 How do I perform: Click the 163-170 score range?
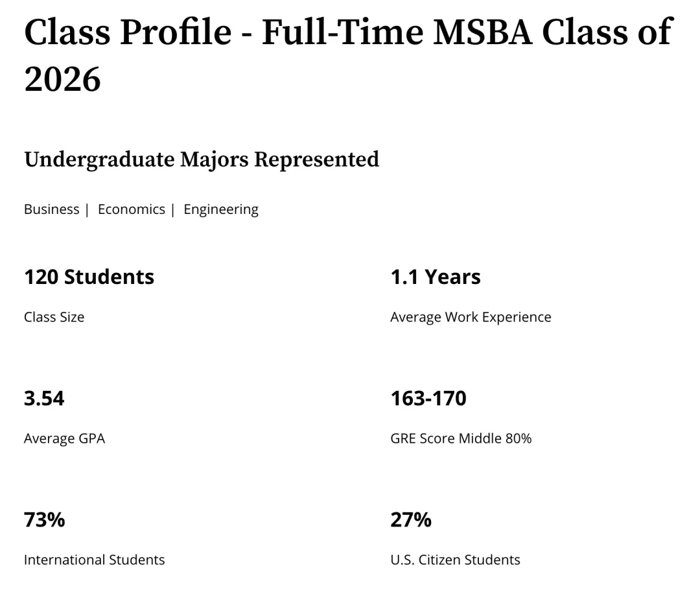point(428,398)
